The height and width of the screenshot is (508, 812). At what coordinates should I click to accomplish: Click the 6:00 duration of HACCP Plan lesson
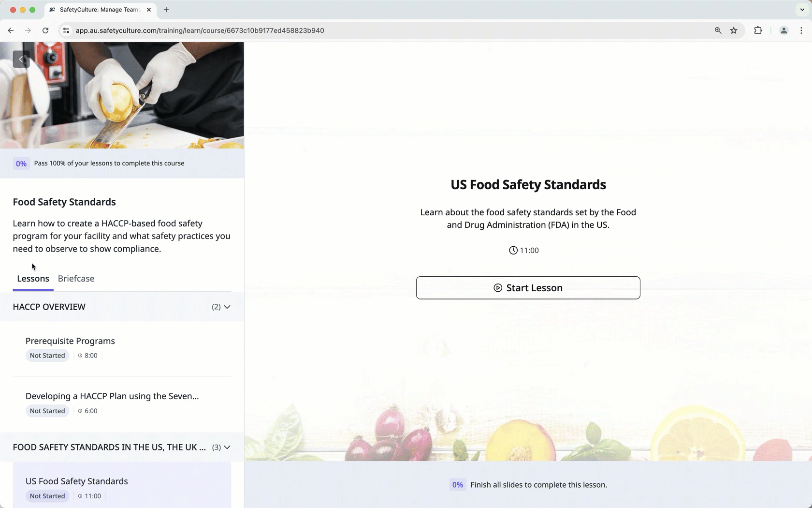coord(88,411)
